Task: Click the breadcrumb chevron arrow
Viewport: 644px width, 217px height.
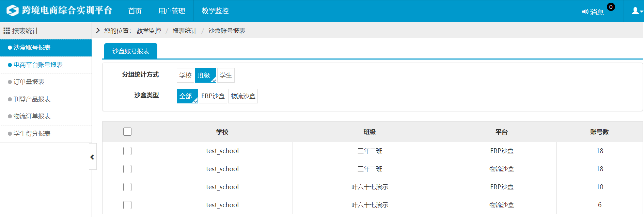Action: 98,31
